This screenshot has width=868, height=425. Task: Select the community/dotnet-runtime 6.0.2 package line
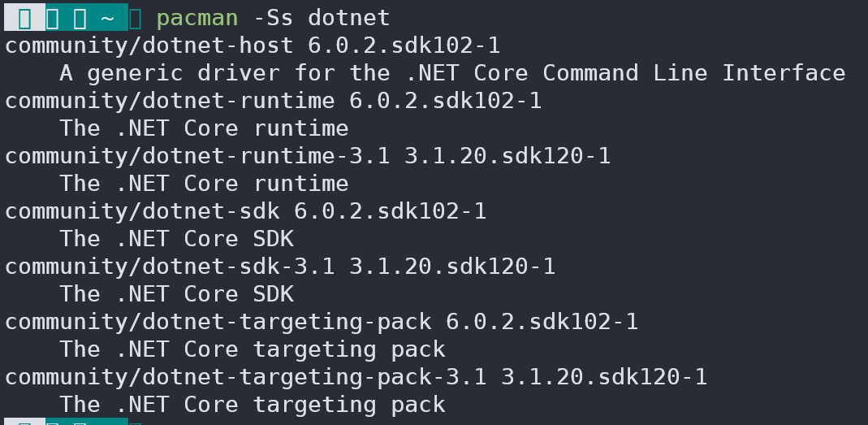(x=274, y=101)
